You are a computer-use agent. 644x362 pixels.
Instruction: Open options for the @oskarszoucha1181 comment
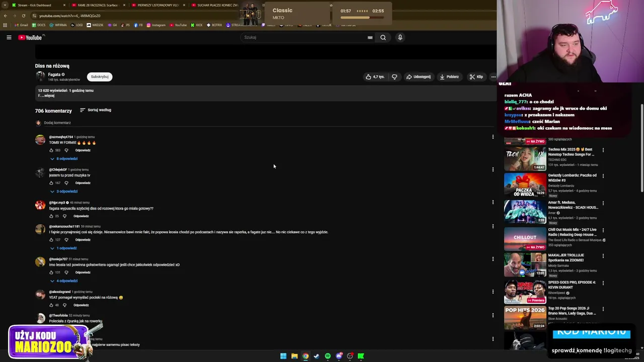tap(493, 226)
